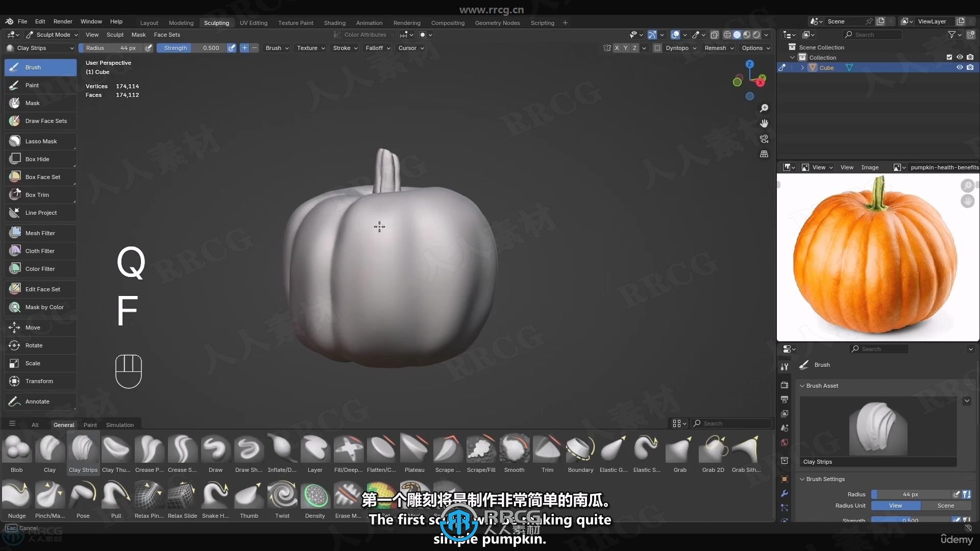Choose the Mask by Color tool
The image size is (980, 551).
click(x=40, y=307)
